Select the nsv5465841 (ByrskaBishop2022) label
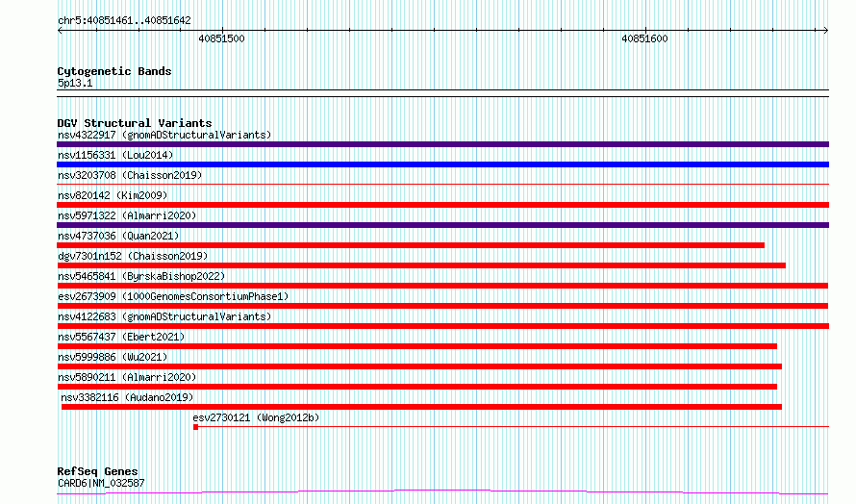The height and width of the screenshot is (504, 856). pyautogui.click(x=141, y=276)
